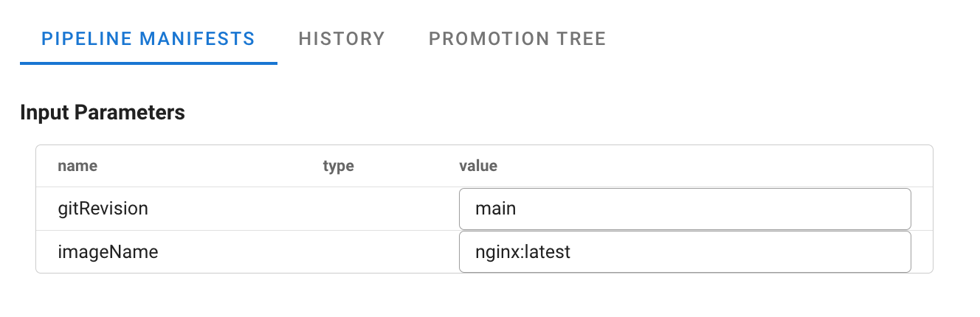
Task: Click the blue underline below Pipeline Manifests
Action: point(148,63)
